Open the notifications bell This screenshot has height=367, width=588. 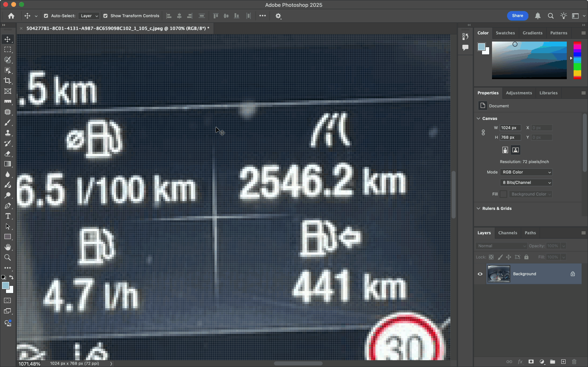(x=538, y=16)
